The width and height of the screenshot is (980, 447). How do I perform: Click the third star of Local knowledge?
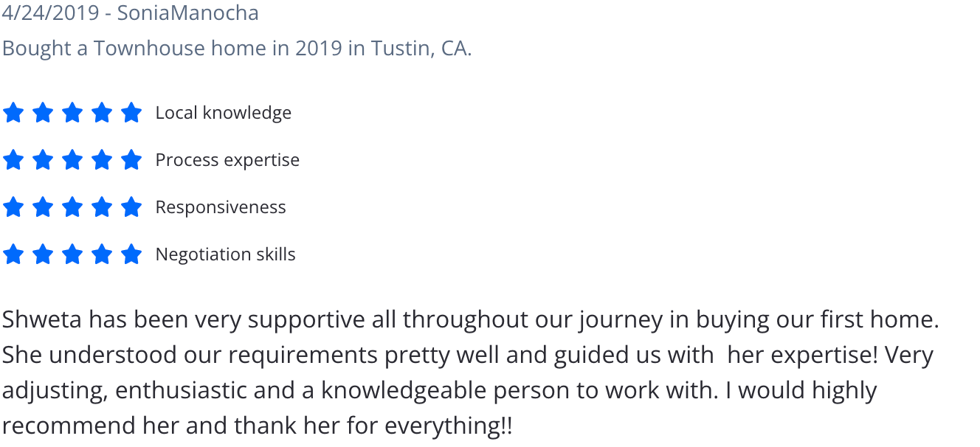tap(72, 113)
